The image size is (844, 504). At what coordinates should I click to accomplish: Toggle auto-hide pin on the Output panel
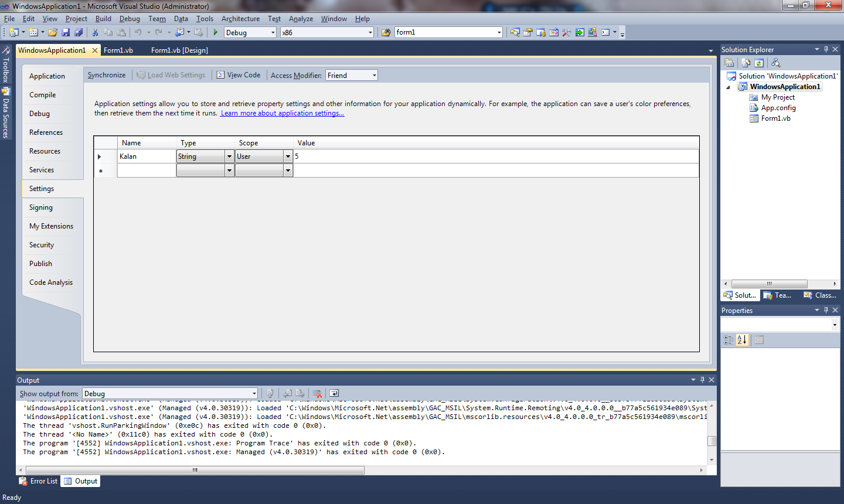[702, 380]
